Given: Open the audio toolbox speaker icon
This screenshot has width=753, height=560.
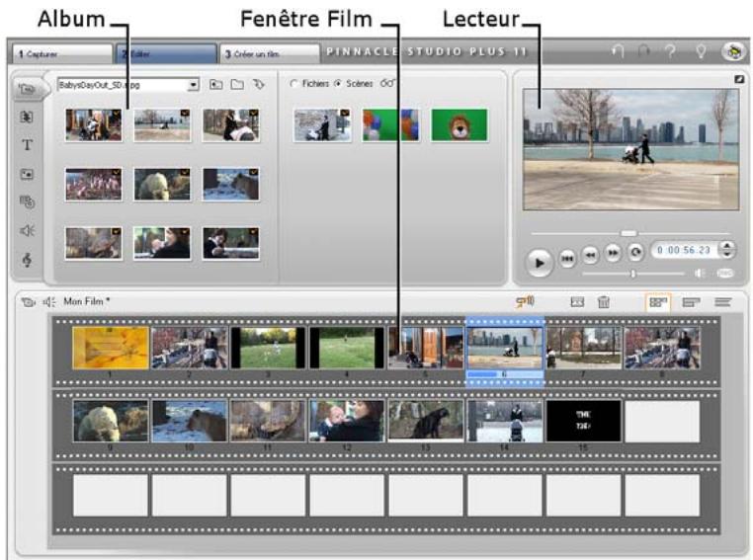Looking at the screenshot, I should click(49, 302).
